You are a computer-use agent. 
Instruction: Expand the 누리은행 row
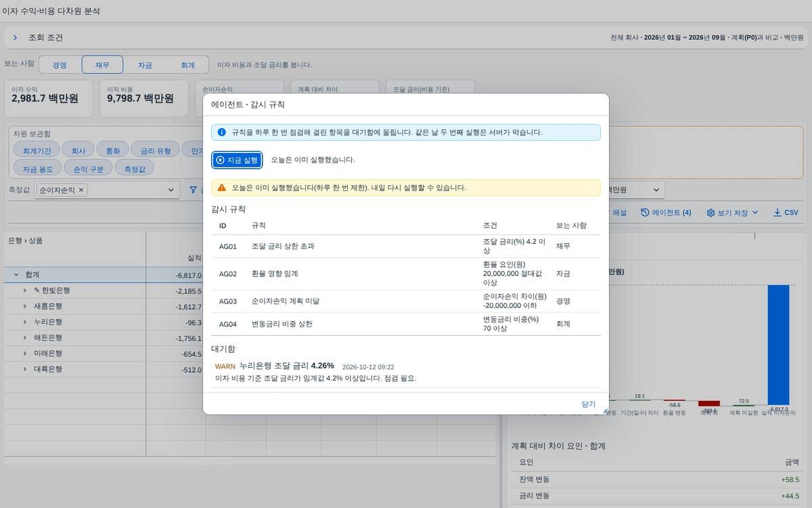pyautogui.click(x=25, y=322)
